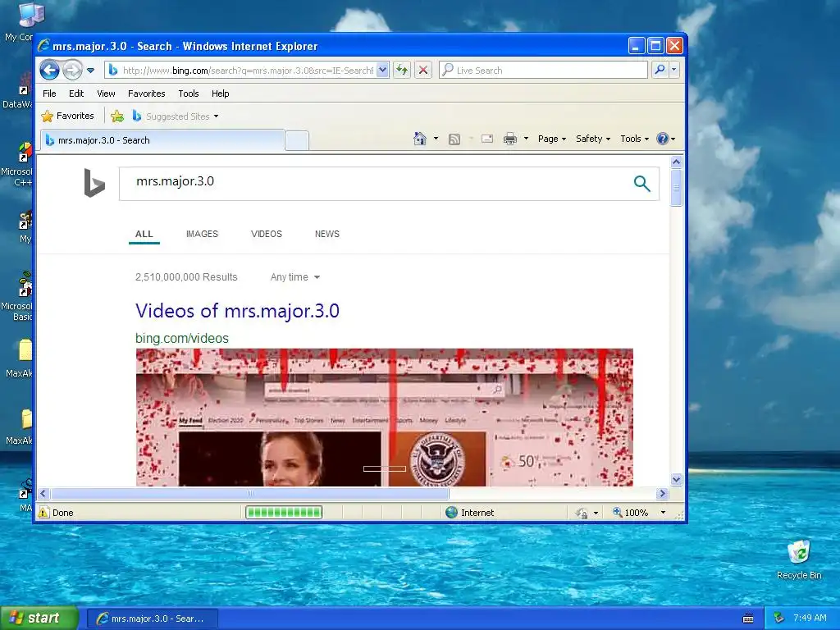840x630 pixels.
Task: Expand the Any time filter dropdown
Action: tap(294, 277)
